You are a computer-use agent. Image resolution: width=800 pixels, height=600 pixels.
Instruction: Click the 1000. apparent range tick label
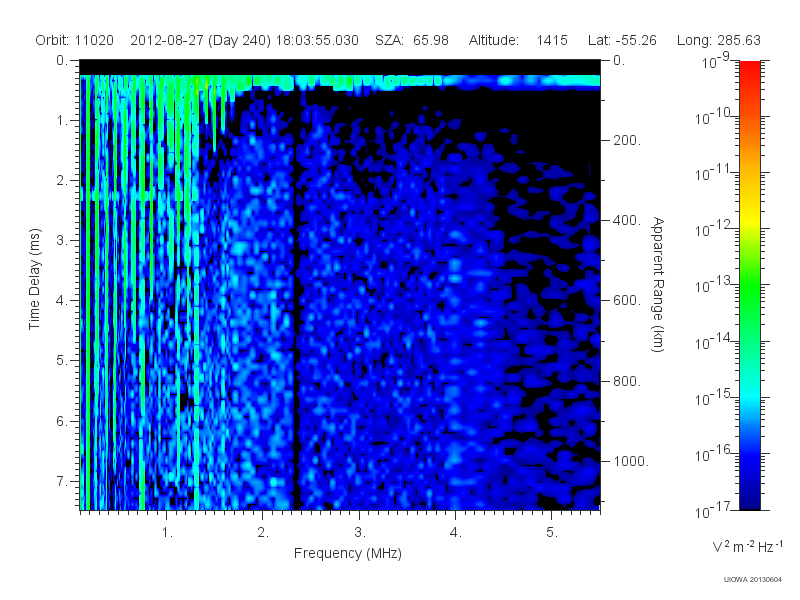coord(631,461)
